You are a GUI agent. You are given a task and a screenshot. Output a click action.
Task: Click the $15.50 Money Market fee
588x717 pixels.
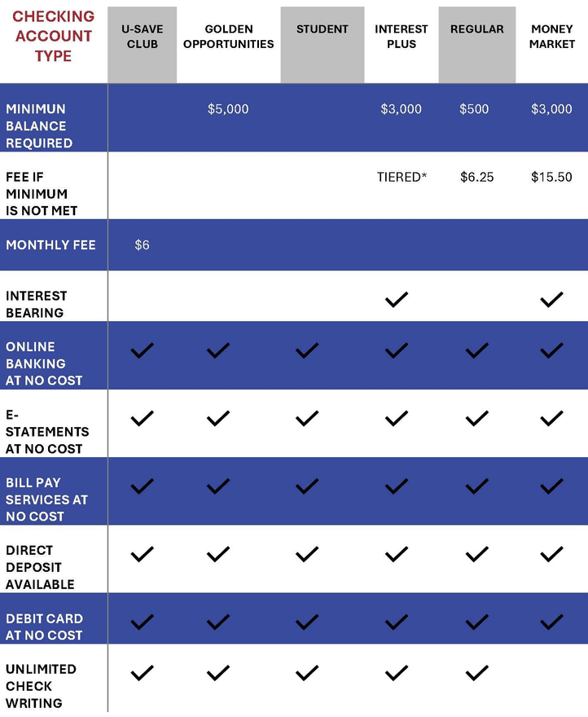[551, 177]
